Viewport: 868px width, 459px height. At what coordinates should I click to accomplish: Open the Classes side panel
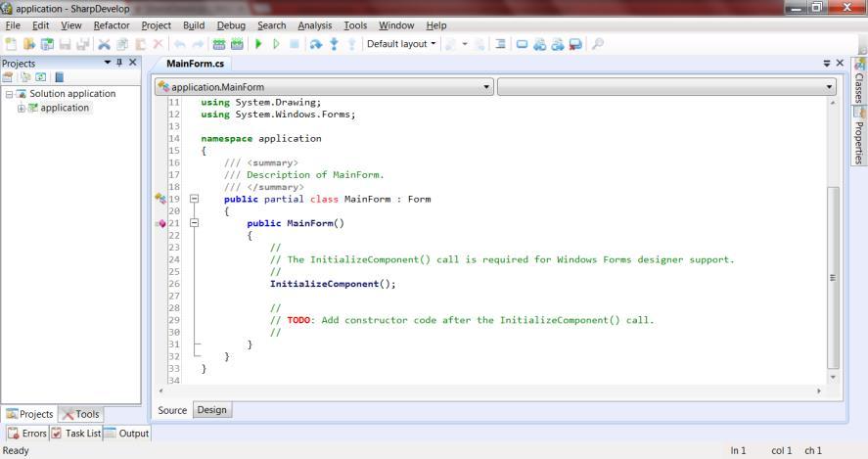click(x=859, y=82)
